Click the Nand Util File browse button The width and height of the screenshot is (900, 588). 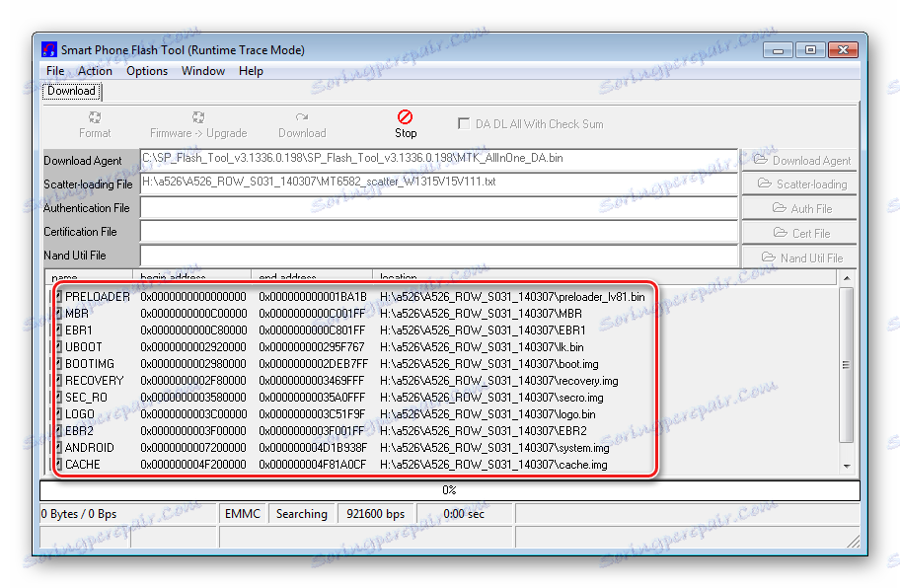coord(799,257)
